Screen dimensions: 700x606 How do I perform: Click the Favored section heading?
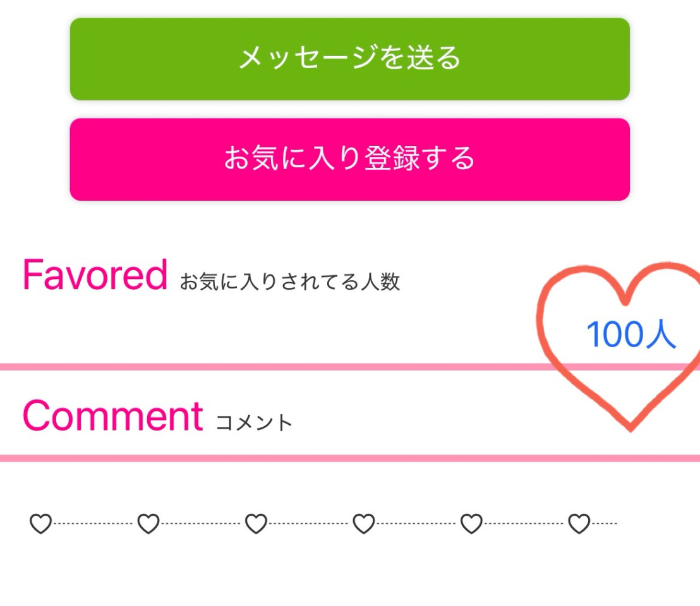[95, 275]
